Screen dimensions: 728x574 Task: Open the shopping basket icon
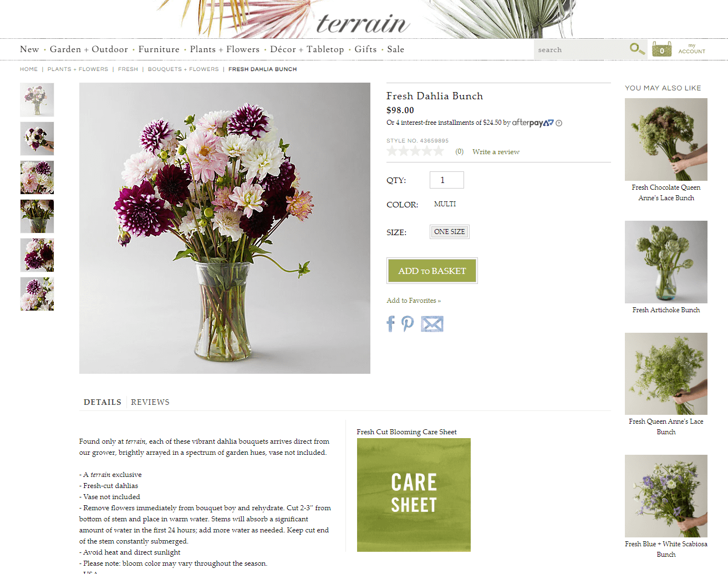point(661,49)
